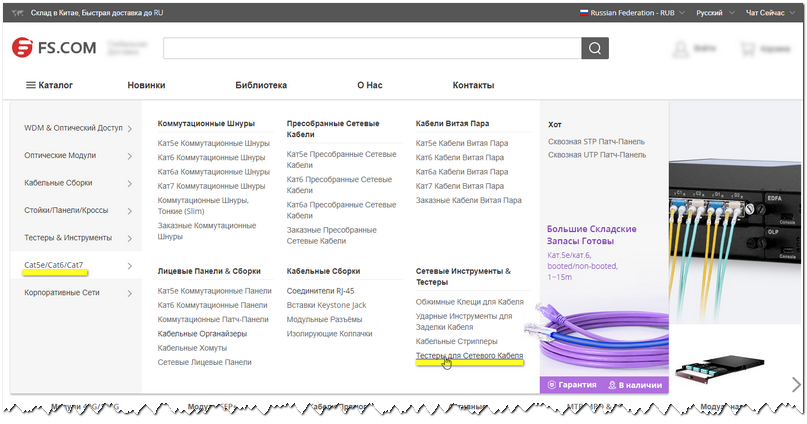Open Кат6а Коммутационные Шнуры link
This screenshot has height=424, width=807.
click(214, 172)
